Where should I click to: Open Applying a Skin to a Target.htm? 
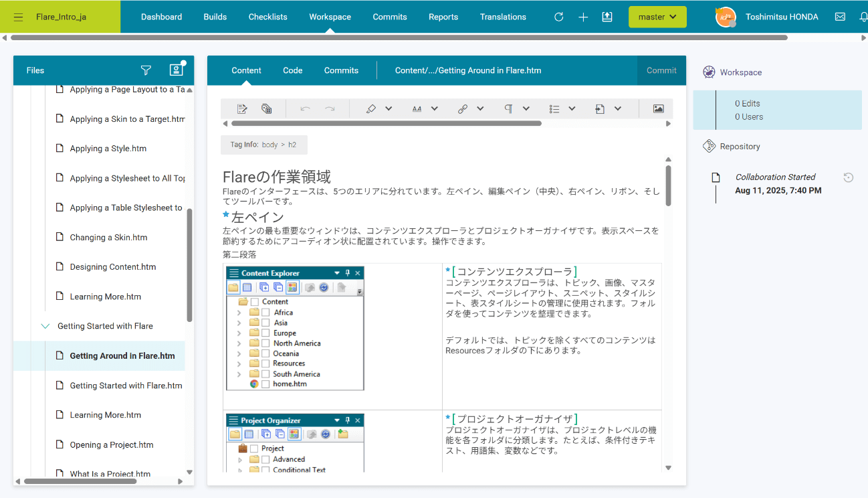[127, 119]
